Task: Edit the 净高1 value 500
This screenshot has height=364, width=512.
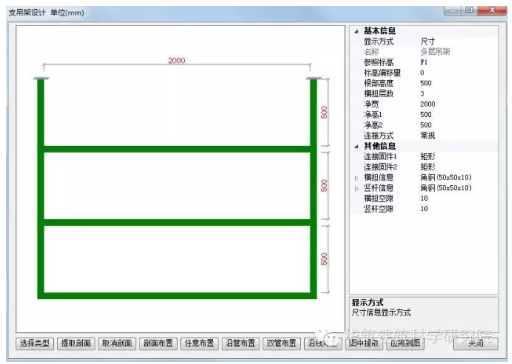Action: pos(426,115)
